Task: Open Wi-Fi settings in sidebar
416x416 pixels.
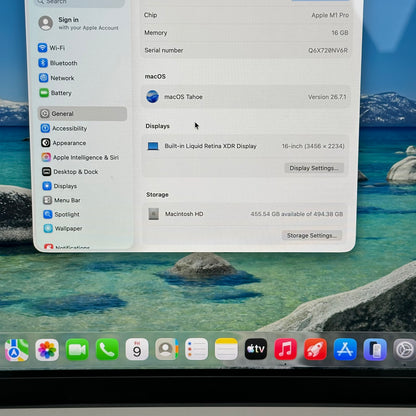Action: pyautogui.click(x=52, y=48)
